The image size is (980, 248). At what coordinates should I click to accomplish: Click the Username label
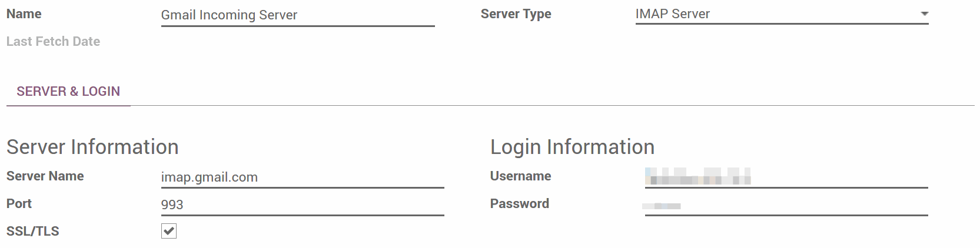[520, 176]
